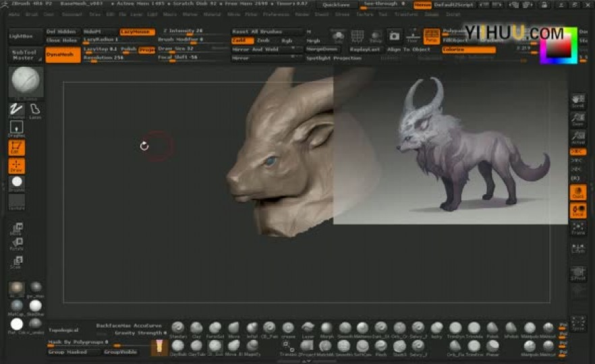Click the Actual size icon

tap(578, 138)
